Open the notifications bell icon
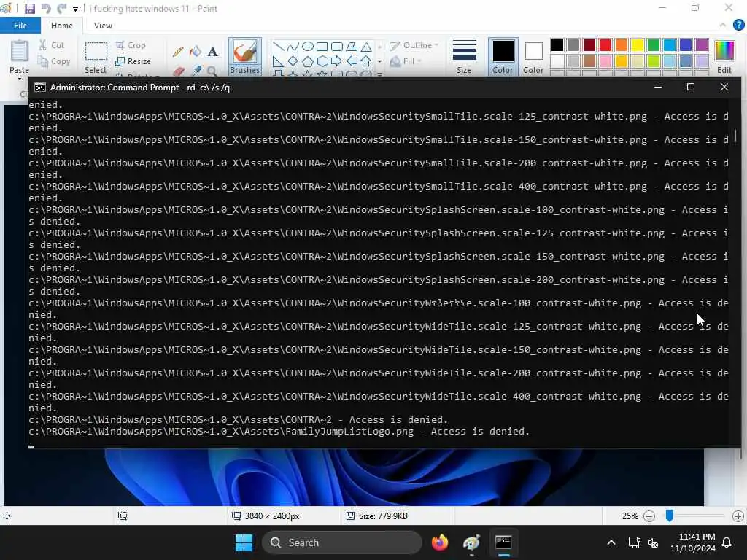This screenshot has width=747, height=560. [727, 542]
